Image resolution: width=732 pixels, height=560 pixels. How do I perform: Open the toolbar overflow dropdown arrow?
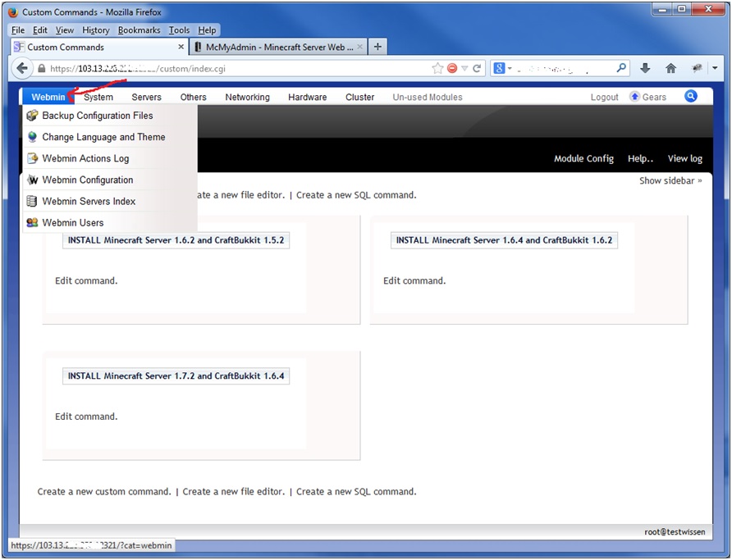tap(716, 69)
